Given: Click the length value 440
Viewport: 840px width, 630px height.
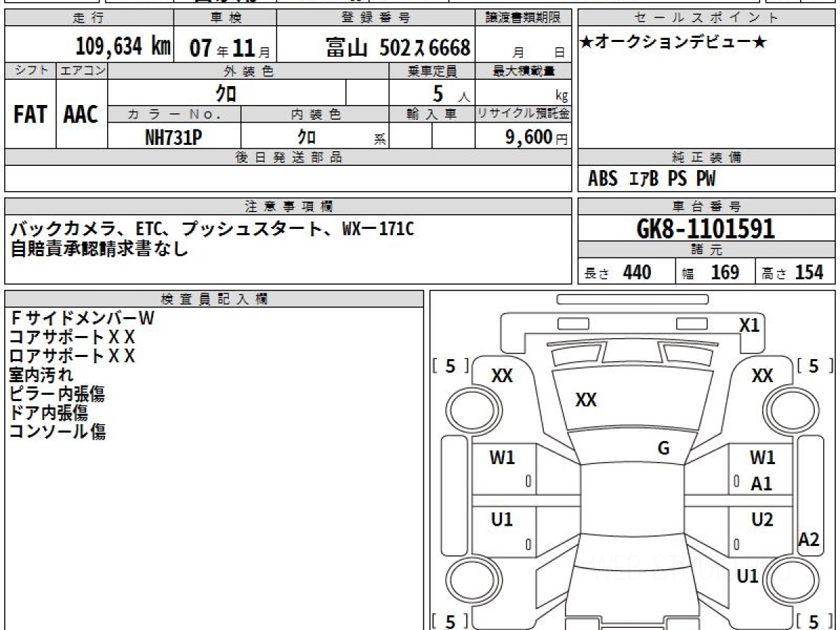Looking at the screenshot, I should point(637,272).
